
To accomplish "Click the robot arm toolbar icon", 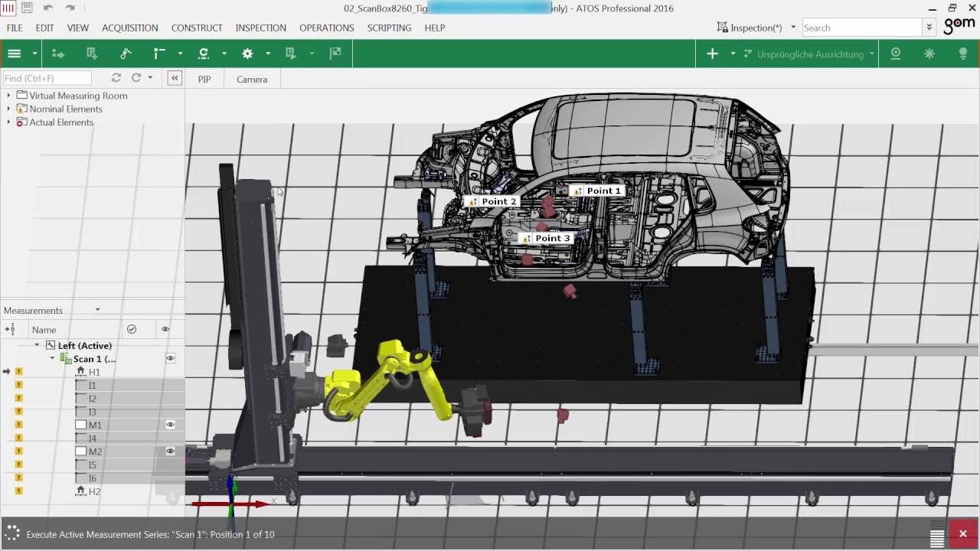I will click(126, 54).
